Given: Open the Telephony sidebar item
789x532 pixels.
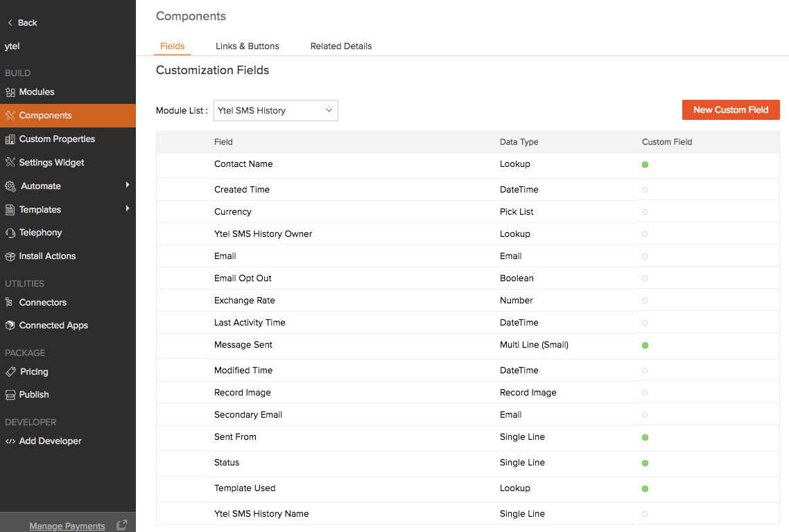Looking at the screenshot, I should 40,233.
